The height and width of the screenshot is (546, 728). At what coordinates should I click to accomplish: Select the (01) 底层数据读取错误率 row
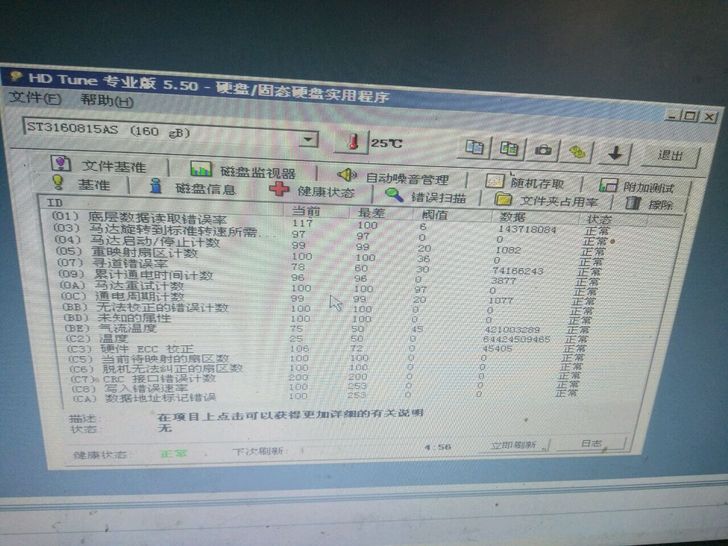(330, 223)
